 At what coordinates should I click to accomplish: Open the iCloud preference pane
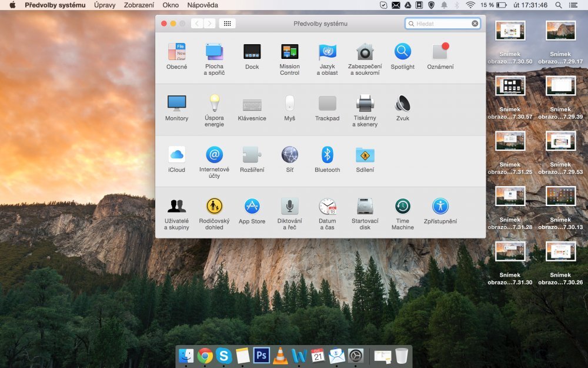176,154
